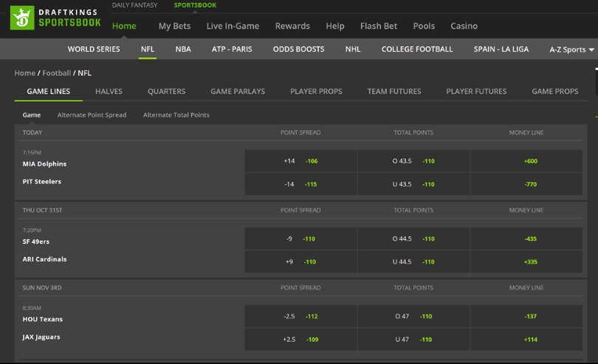The image size is (598, 364).
Task: Bet Texans -2.5 spread at -112
Action: point(300,316)
